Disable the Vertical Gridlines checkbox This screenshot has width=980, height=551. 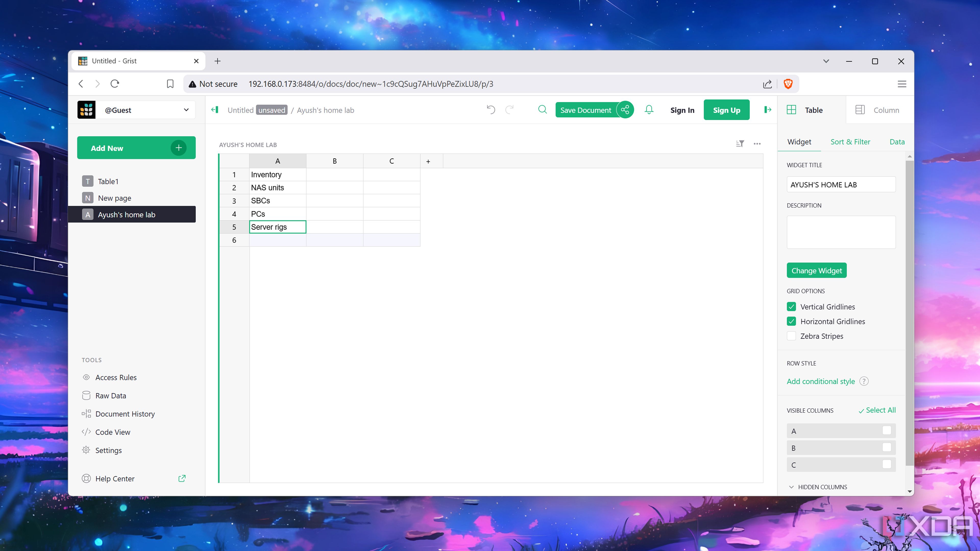pos(792,306)
